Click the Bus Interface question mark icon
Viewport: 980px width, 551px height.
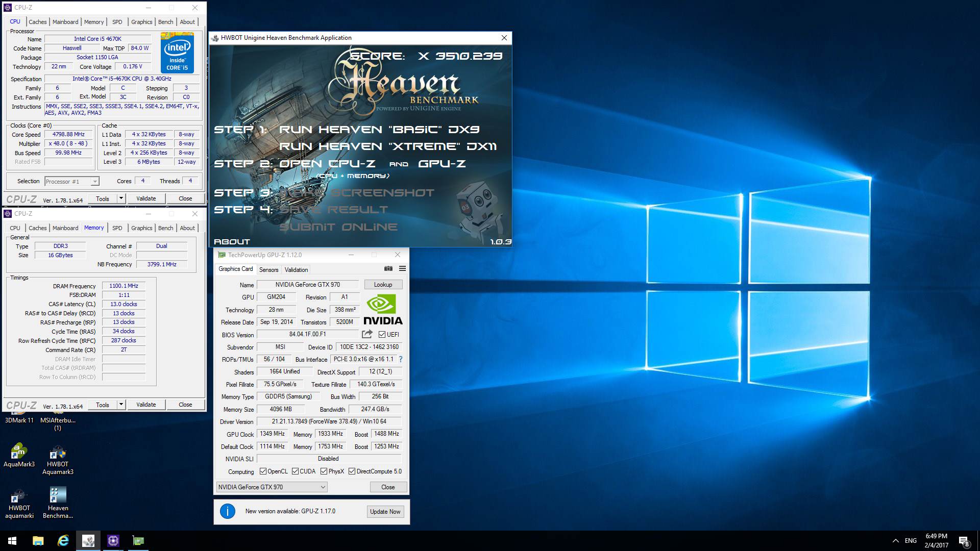point(401,359)
